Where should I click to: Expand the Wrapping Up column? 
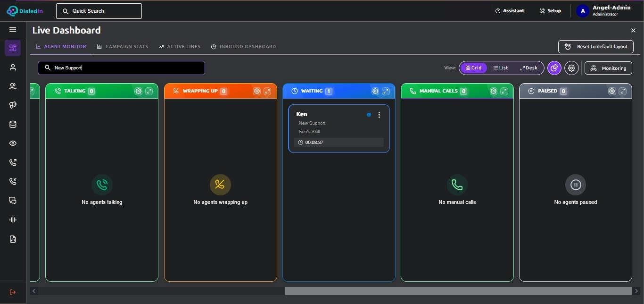pos(267,91)
